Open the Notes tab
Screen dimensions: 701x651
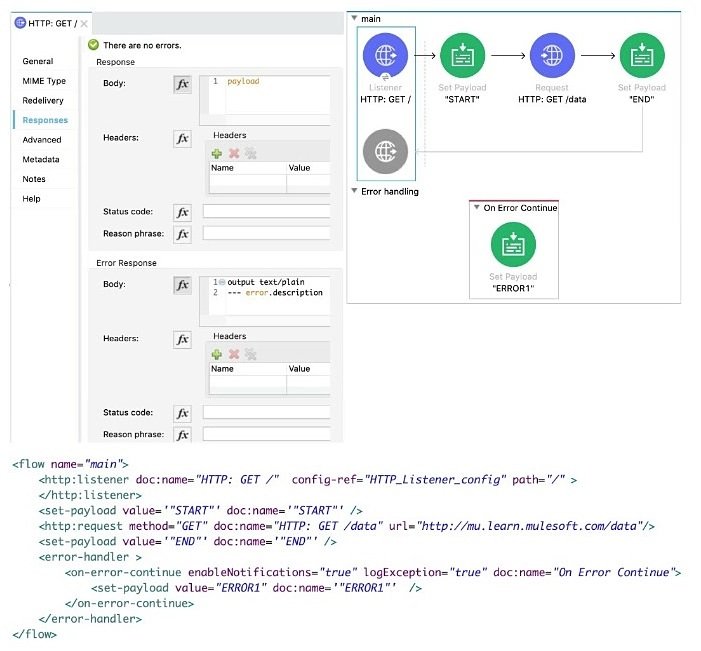tap(34, 179)
